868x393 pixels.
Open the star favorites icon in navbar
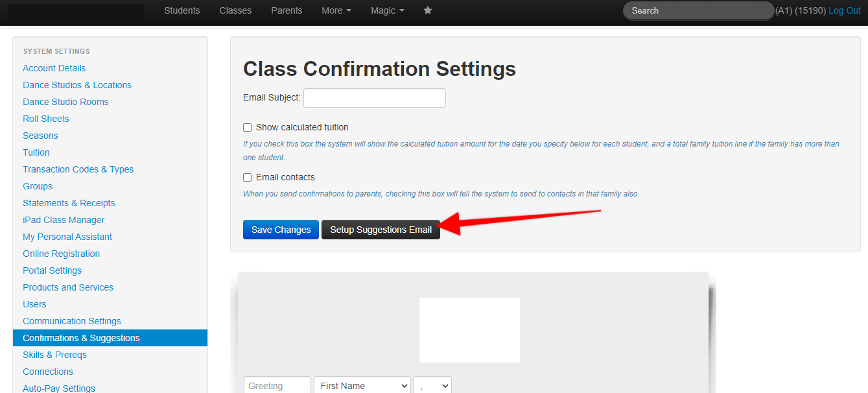[428, 10]
